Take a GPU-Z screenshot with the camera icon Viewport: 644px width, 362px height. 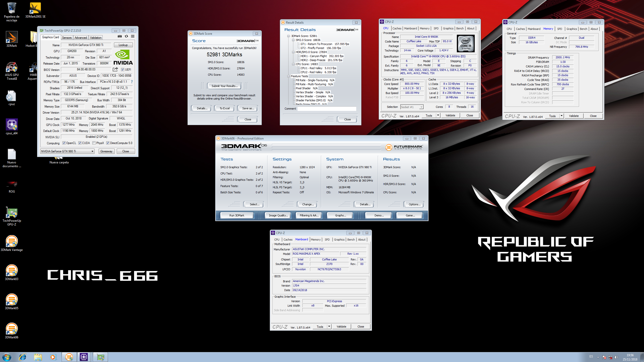coord(120,36)
